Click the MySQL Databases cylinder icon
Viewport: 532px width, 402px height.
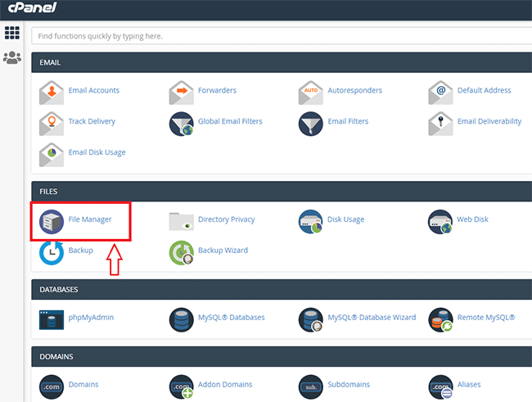click(x=181, y=320)
